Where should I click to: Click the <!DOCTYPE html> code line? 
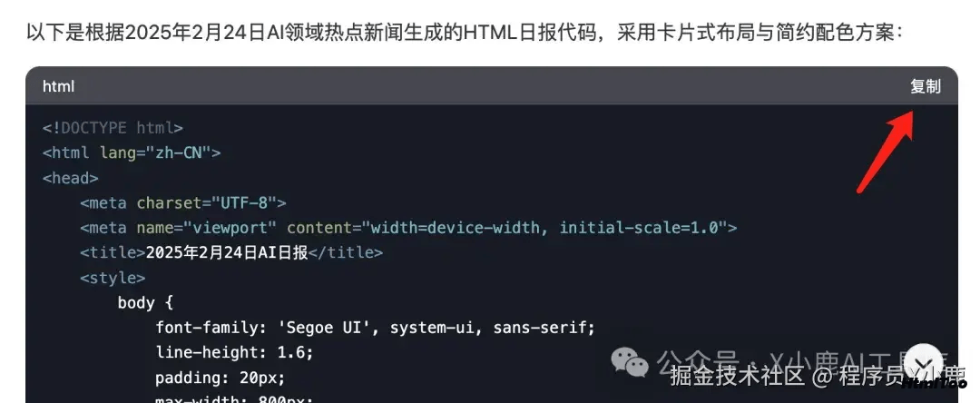(113, 128)
